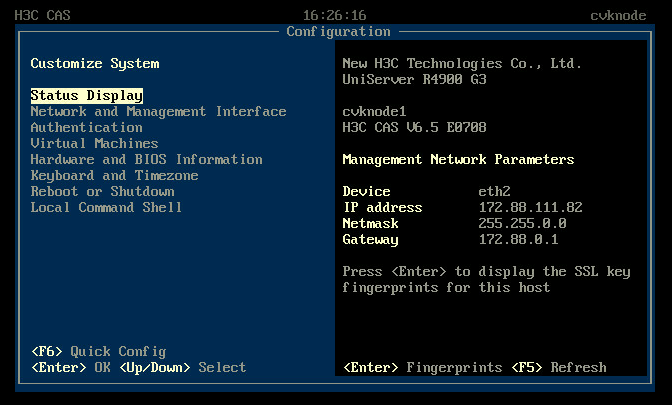Click the UniServer R4900 G3 model text
This screenshot has width=672, height=405.
(x=414, y=80)
